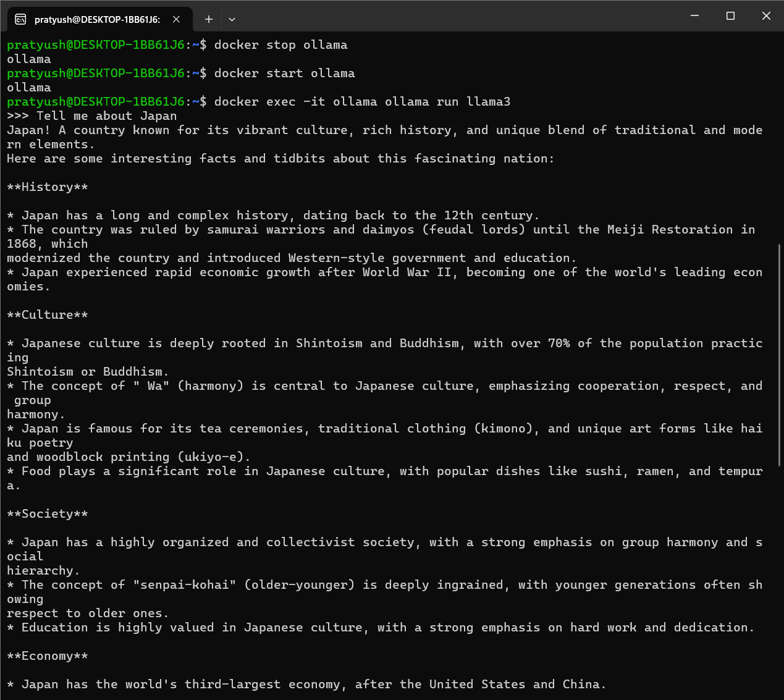Select the pratyush@DESKTOP-1BB61J6 tab
The image size is (784, 700).
point(99,19)
